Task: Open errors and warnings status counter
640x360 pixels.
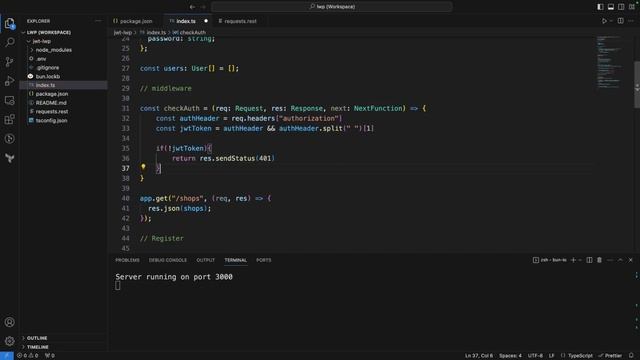Action: click(28, 356)
